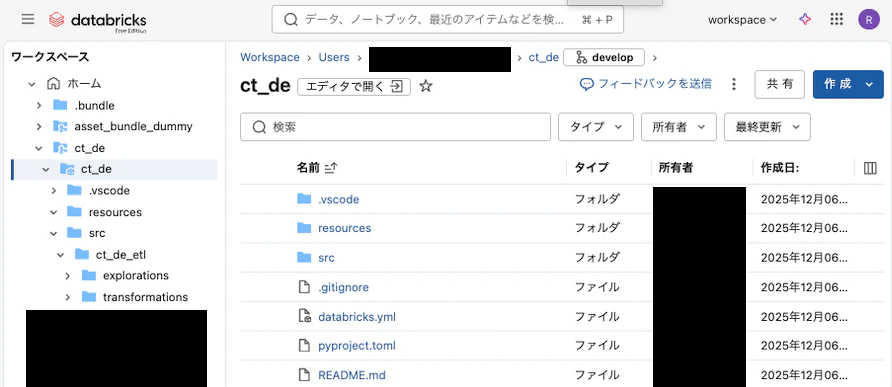The height and width of the screenshot is (387, 892).
Task: Click the sort arrow next to 名前
Action: tap(331, 168)
